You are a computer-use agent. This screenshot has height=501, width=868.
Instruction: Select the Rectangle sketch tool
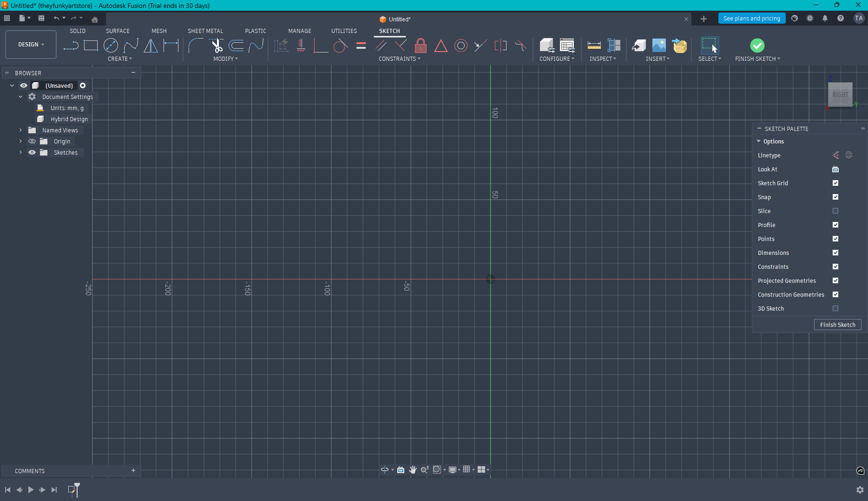(x=91, y=46)
